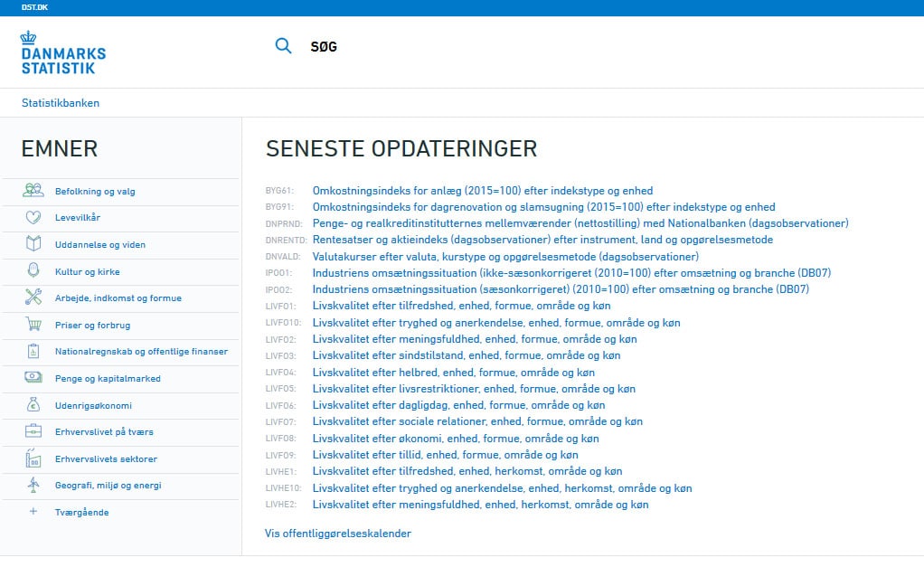Screen dimensions: 924x567
Task: Expand the Kultur og kirke topic
Action: [x=87, y=271]
